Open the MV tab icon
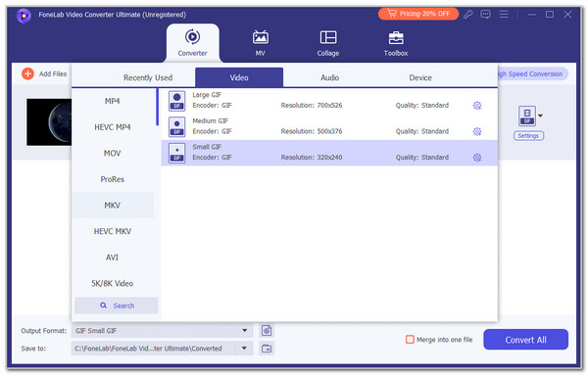The width and height of the screenshot is (588, 375). click(261, 38)
